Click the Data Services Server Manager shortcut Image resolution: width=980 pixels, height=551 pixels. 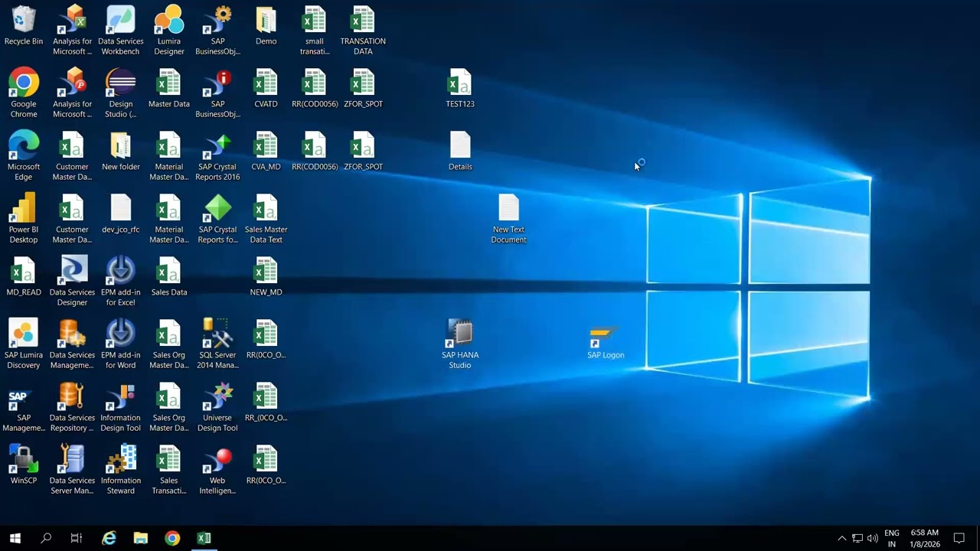pyautogui.click(x=72, y=470)
